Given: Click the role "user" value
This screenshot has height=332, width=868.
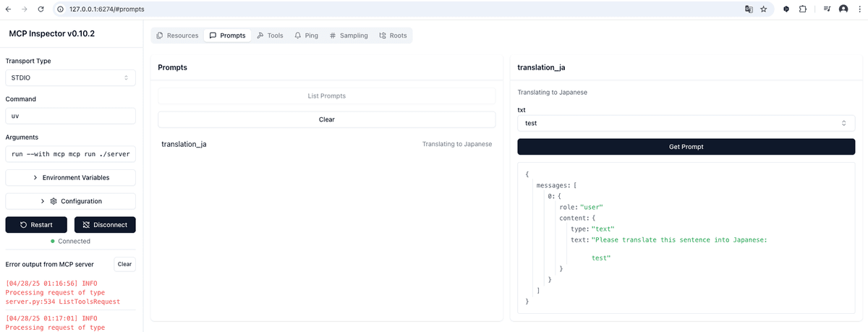Looking at the screenshot, I should click(x=591, y=207).
